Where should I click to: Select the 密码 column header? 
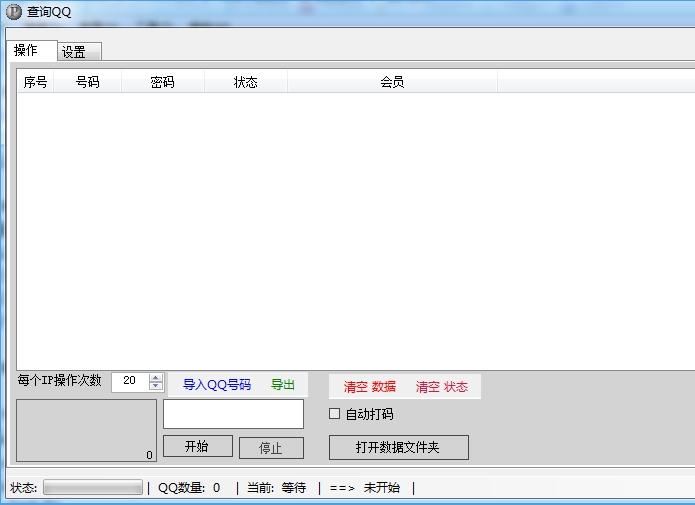coord(162,82)
